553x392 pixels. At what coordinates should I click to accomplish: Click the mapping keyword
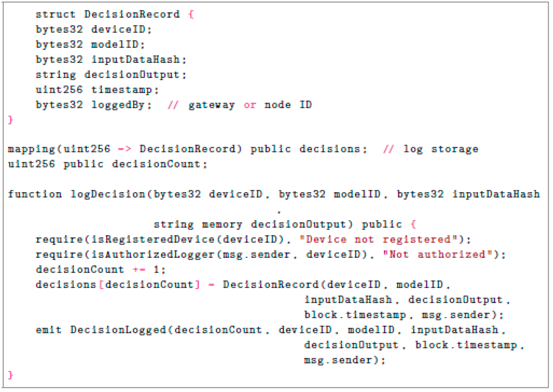tap(31, 149)
